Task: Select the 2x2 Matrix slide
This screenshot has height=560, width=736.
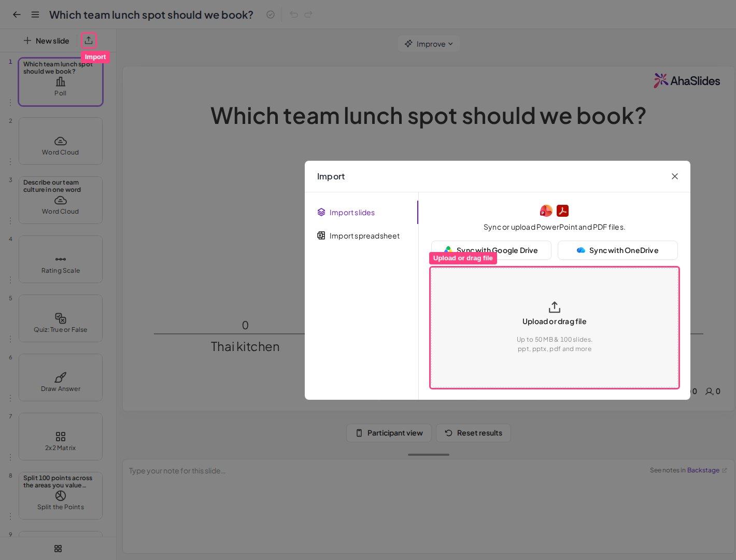Action: 61,437
